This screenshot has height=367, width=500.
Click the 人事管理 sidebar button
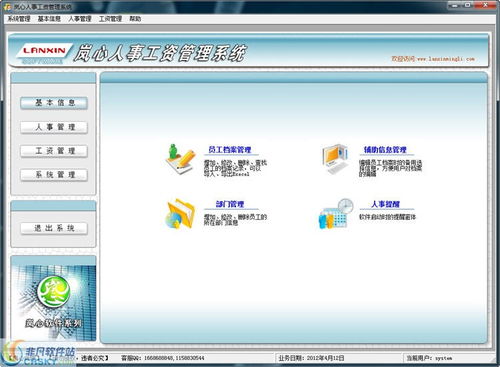pyautogui.click(x=54, y=127)
